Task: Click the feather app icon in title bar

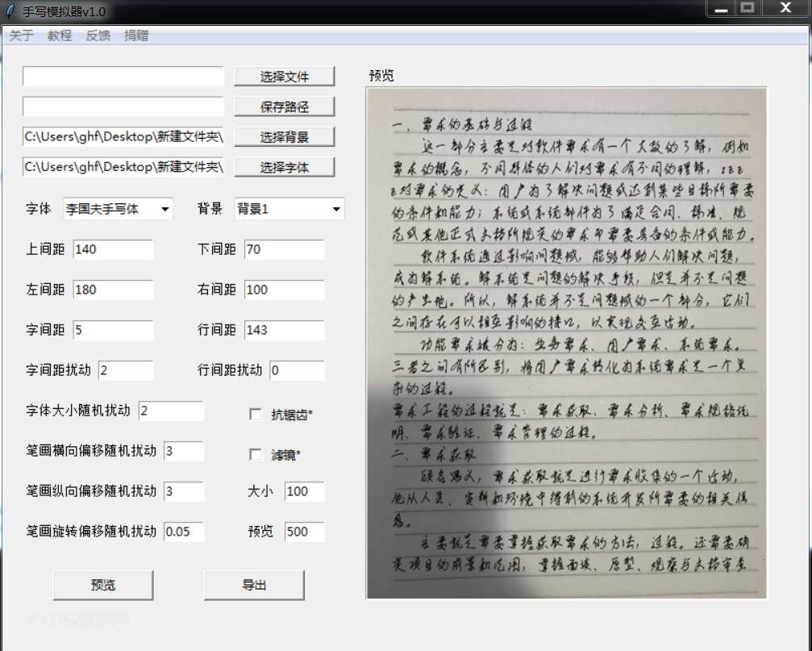Action: pyautogui.click(x=10, y=12)
